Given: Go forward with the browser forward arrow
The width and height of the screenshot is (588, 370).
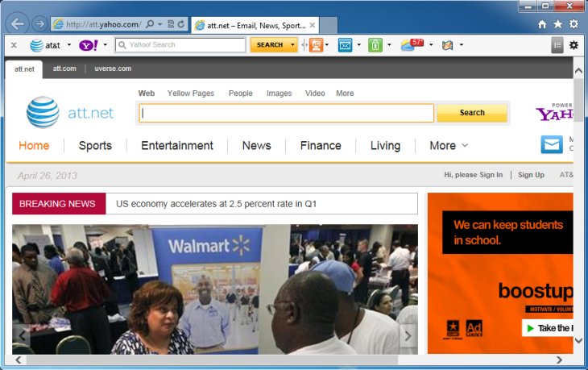Looking at the screenshot, I should (x=39, y=24).
